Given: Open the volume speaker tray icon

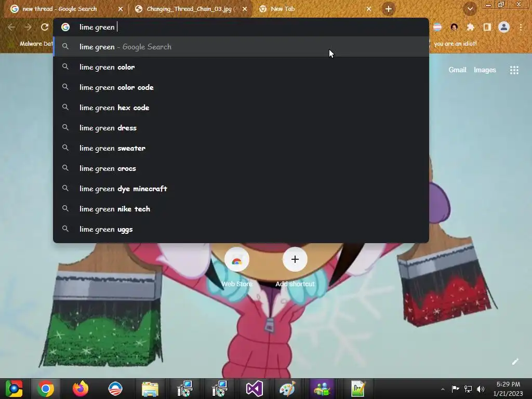Looking at the screenshot, I should click(x=481, y=389).
